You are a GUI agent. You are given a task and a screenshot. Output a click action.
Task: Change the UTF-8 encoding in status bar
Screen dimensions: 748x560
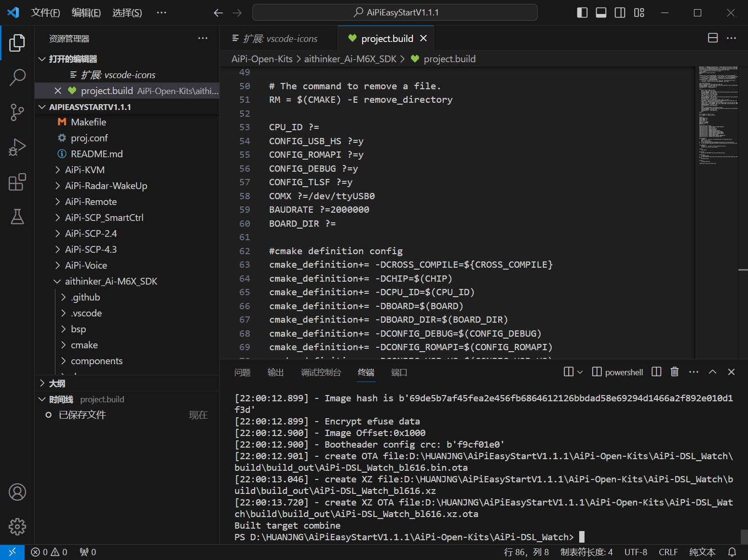point(636,552)
